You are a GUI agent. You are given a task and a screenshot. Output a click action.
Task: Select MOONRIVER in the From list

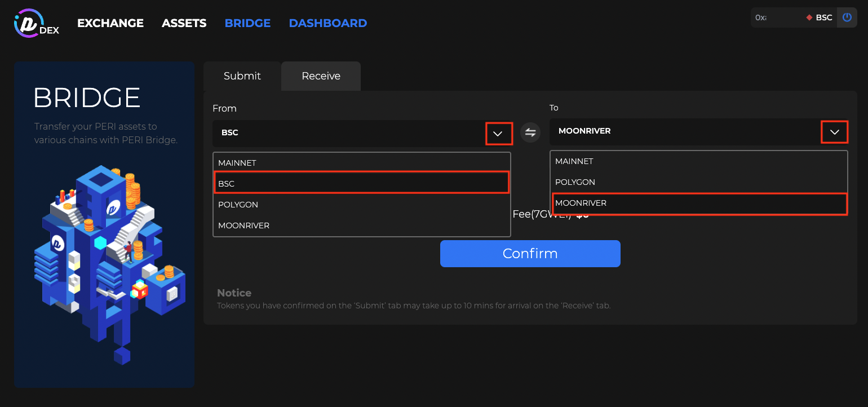[x=362, y=225]
